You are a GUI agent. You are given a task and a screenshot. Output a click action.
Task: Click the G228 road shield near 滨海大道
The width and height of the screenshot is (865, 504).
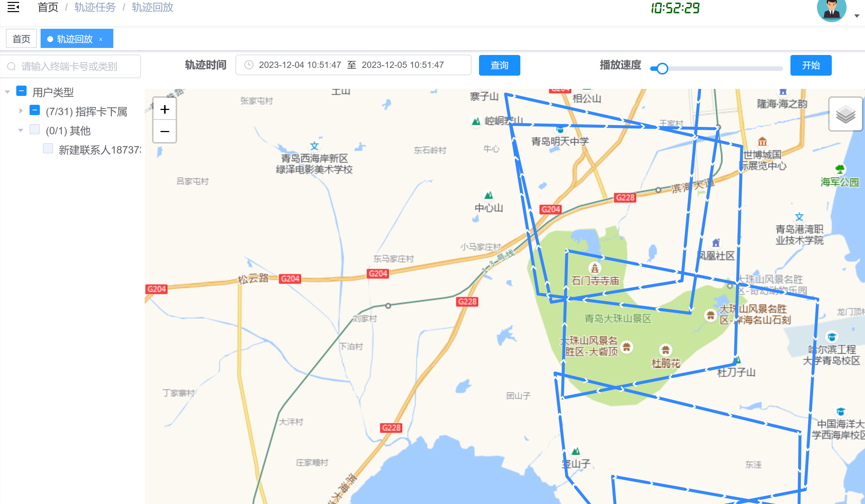tap(625, 197)
